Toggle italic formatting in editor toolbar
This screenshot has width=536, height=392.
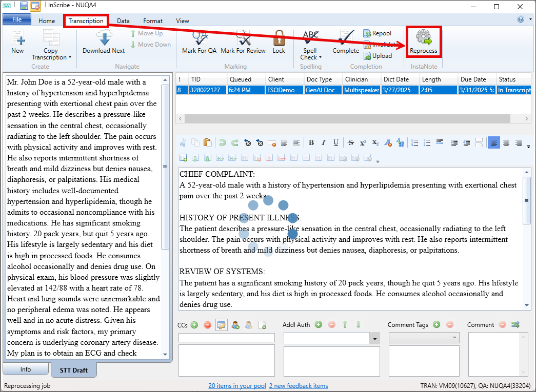(324, 143)
